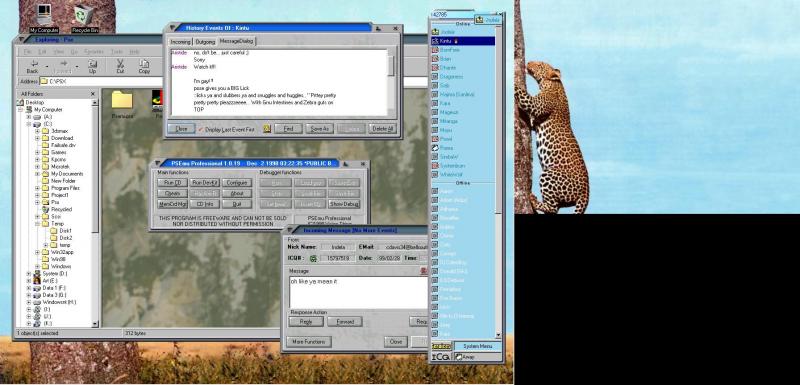The height and width of the screenshot is (385, 800).
Task: Open the File menu in Explorer
Action: point(28,52)
